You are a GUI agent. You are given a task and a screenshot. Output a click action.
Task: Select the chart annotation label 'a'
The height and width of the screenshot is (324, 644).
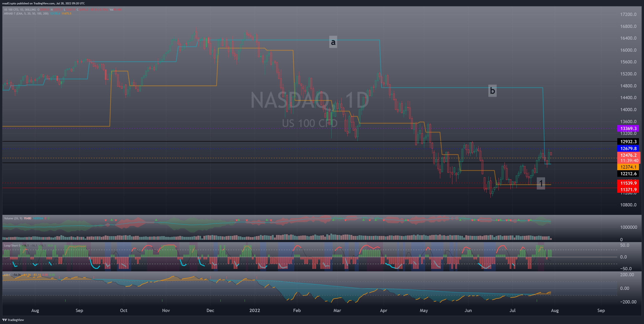coord(333,42)
